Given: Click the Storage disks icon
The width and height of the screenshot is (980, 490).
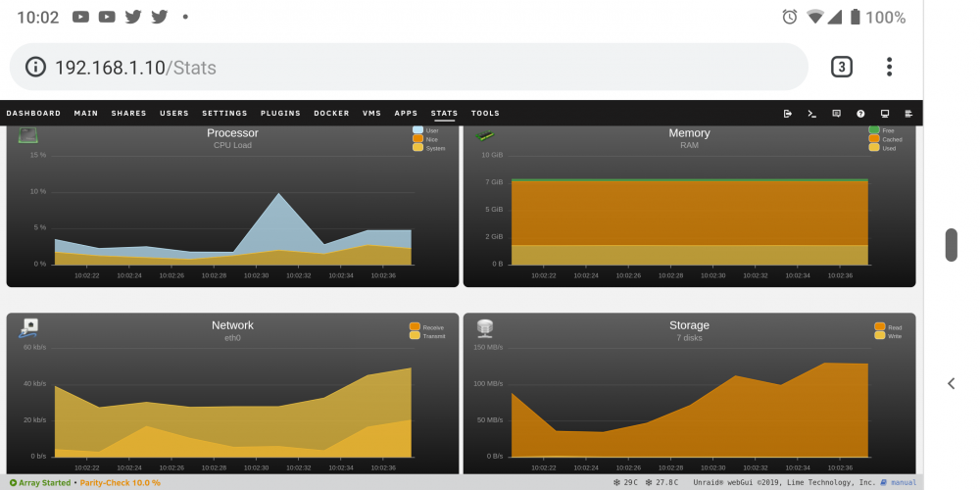Looking at the screenshot, I should pos(485,327).
